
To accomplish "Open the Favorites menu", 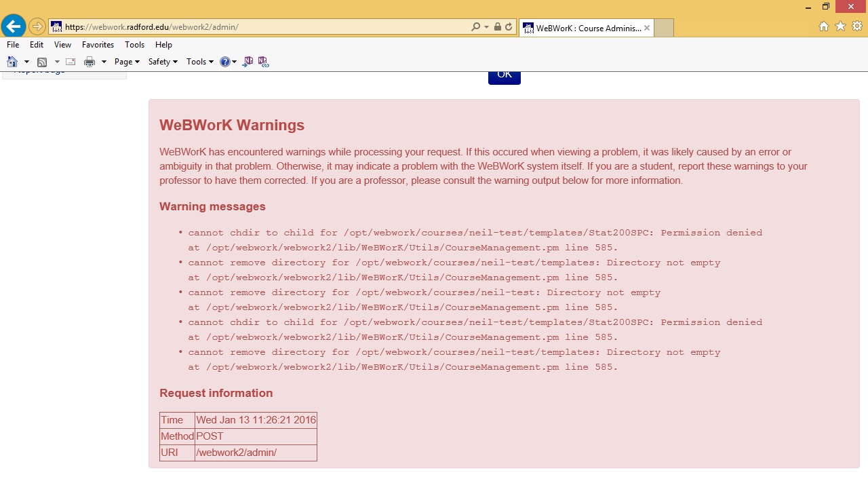I will point(98,45).
